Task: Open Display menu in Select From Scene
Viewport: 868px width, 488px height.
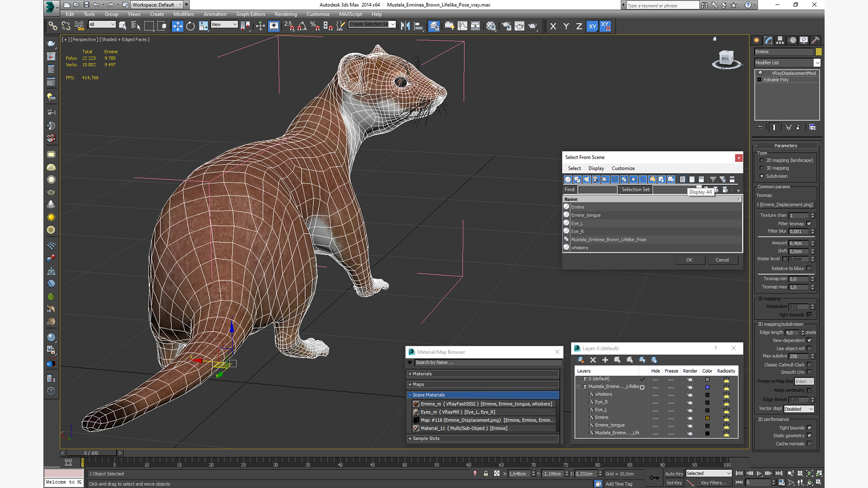Action: coord(596,169)
